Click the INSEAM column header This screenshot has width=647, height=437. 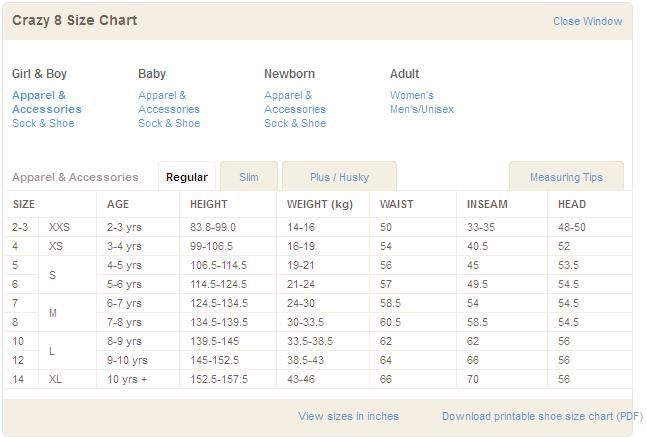click(x=487, y=204)
